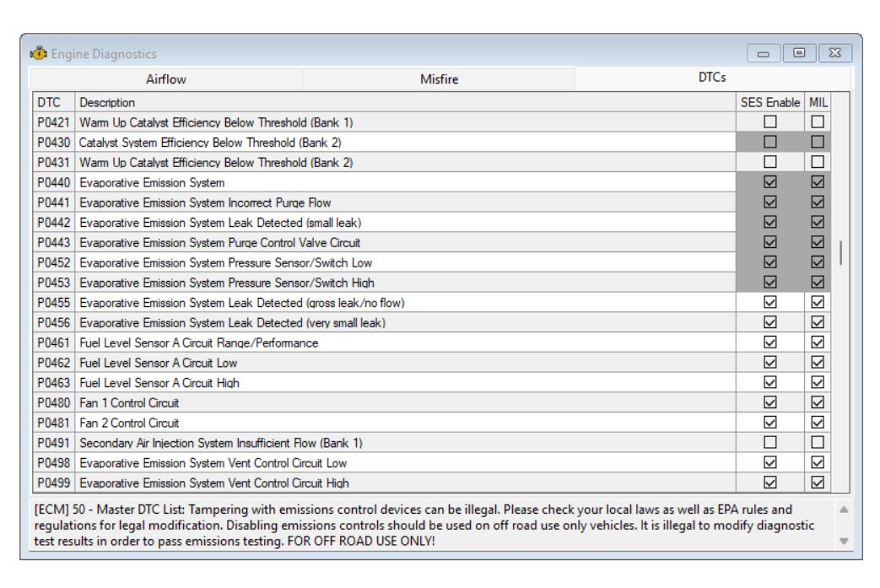Click the Description column header
This screenshot has width=880, height=588.
(x=405, y=102)
